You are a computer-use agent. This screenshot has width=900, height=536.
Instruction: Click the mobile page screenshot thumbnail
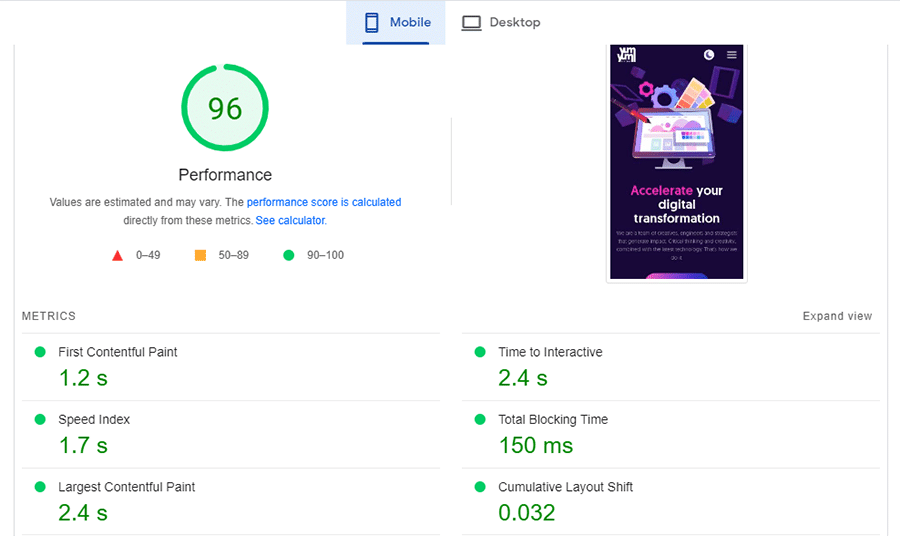pos(677,162)
